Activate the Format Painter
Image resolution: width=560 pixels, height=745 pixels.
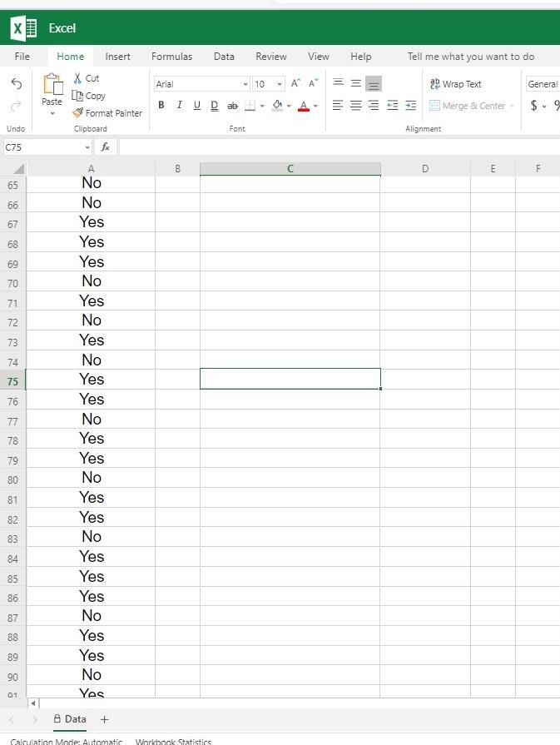click(107, 113)
